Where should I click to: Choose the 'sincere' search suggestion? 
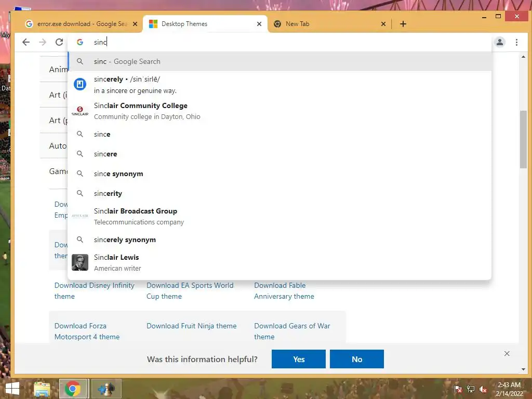coord(280,154)
